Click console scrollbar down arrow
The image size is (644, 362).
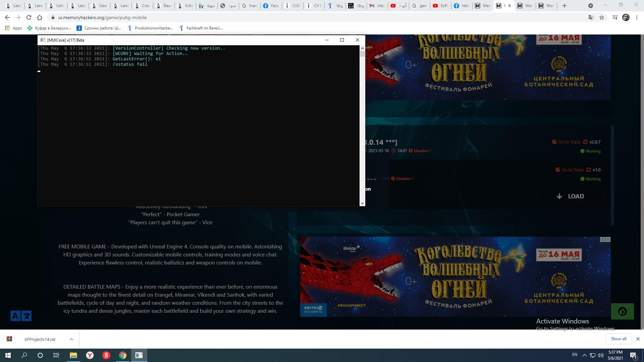point(362,203)
